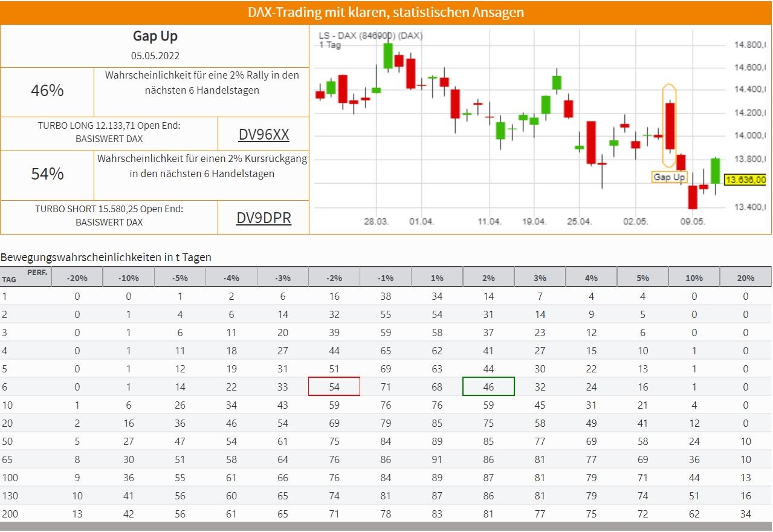773x532 pixels.
Task: Click the 25.04. date on the chart axis
Action: 579,222
